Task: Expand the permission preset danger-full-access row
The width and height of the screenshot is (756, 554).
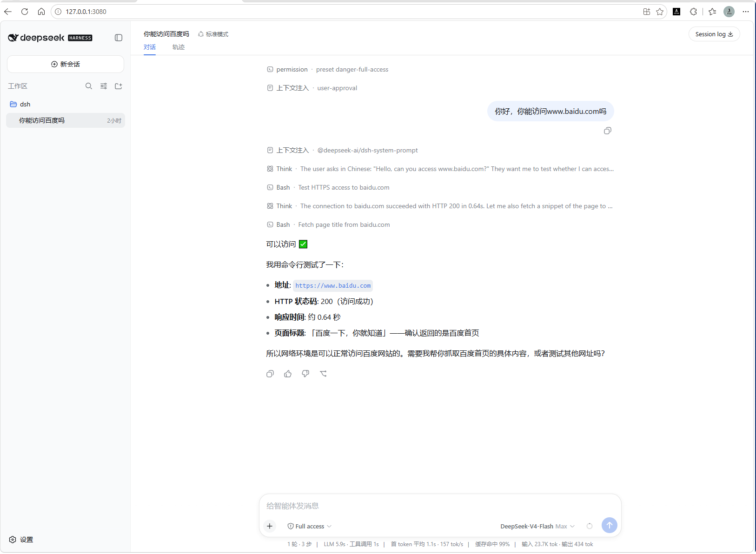Action: click(328, 69)
